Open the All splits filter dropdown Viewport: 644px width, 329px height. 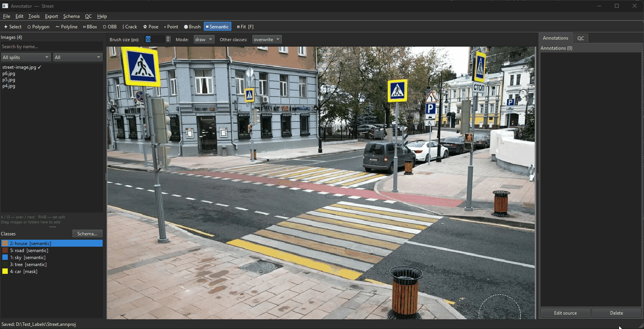pos(26,57)
